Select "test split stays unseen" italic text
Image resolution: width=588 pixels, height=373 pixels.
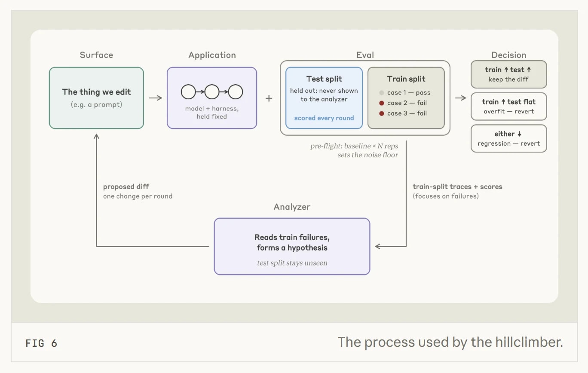[x=292, y=263]
